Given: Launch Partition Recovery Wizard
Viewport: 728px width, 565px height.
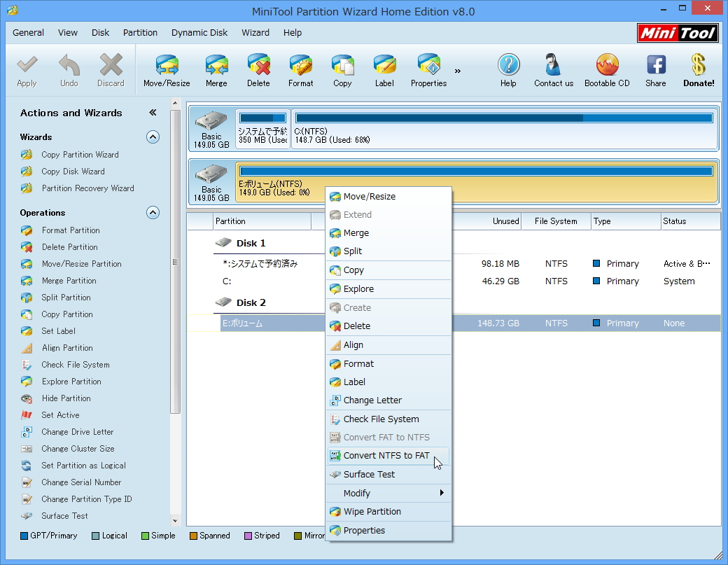Looking at the screenshot, I should [87, 188].
